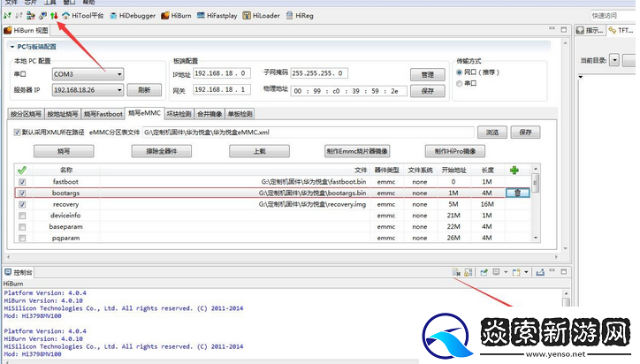The image size is (640, 364).
Task: Switch to 坏块检测 tab
Action: (x=179, y=114)
